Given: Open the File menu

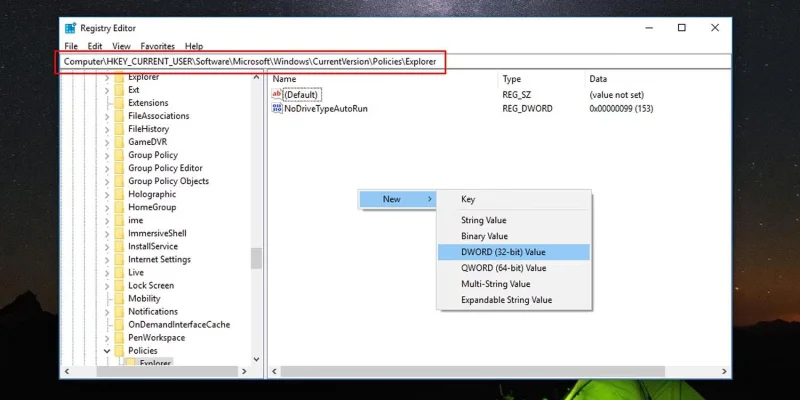Looking at the screenshot, I should coord(71,46).
